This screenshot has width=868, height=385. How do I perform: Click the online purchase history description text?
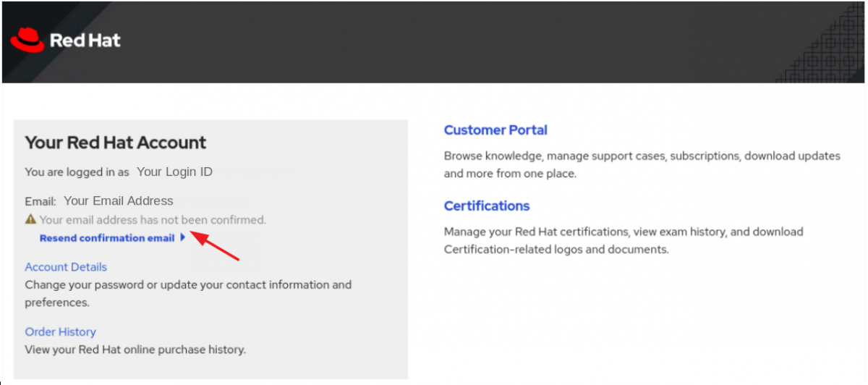point(135,350)
